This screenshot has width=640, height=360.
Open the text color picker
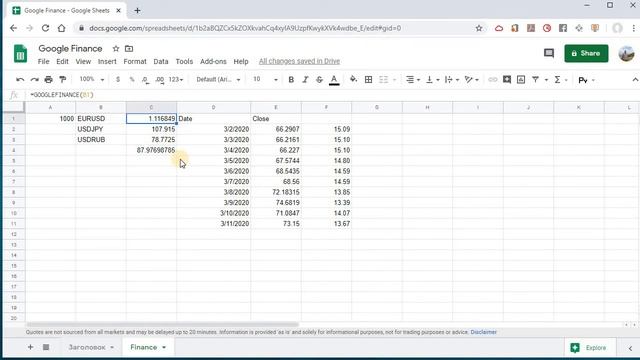point(334,80)
